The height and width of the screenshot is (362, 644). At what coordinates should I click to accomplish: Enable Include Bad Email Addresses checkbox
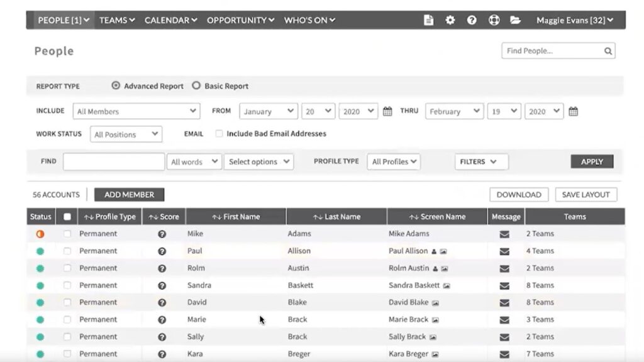click(219, 134)
